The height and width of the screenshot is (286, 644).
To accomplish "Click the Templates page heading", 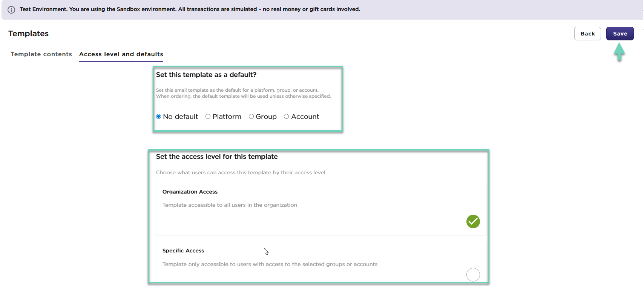I will tap(29, 34).
